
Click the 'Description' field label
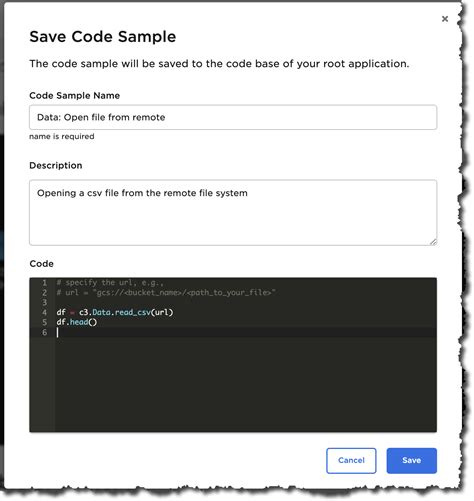tap(56, 166)
